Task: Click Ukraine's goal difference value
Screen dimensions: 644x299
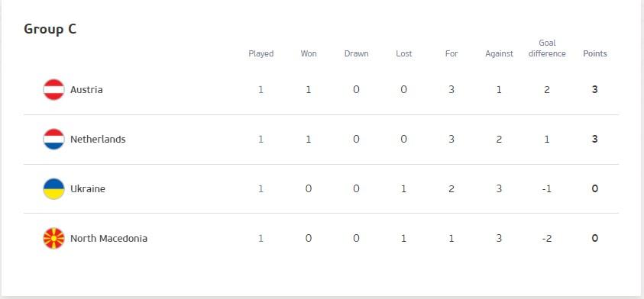Action: tap(547, 188)
